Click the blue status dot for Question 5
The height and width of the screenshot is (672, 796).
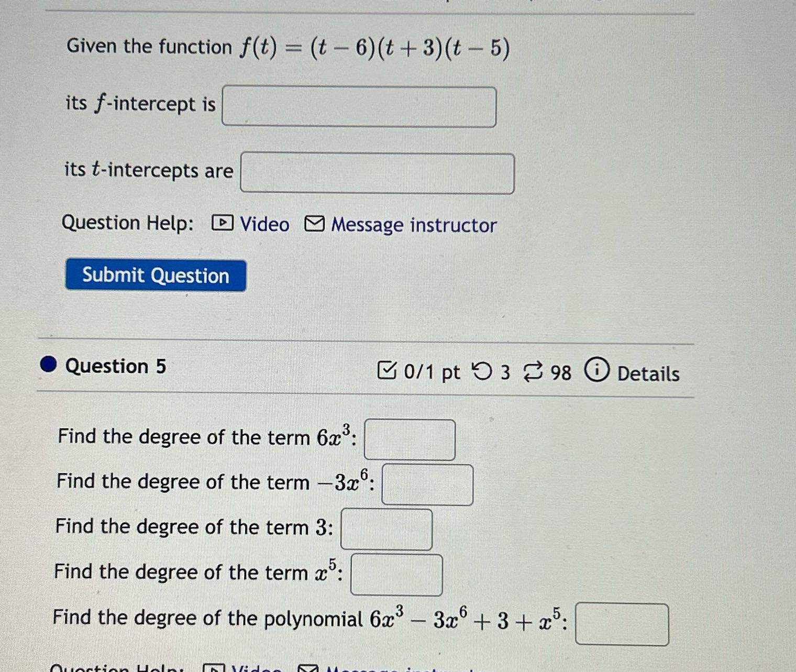point(48,366)
